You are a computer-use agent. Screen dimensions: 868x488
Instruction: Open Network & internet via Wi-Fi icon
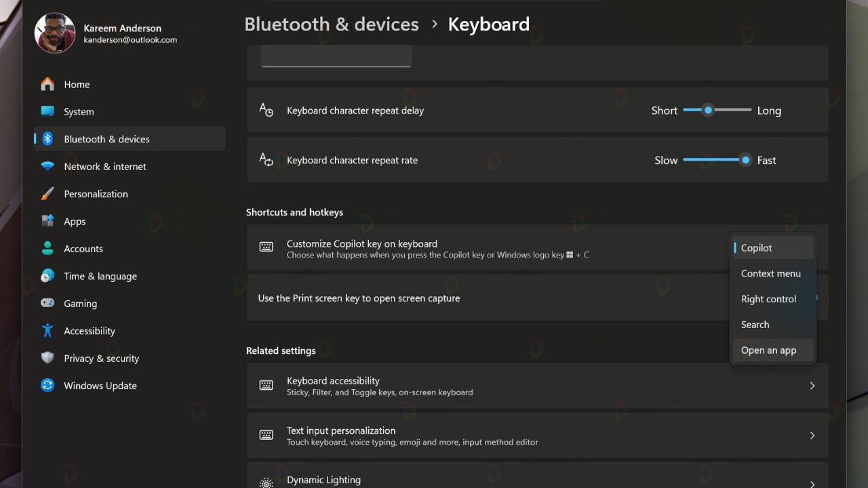[x=47, y=166]
